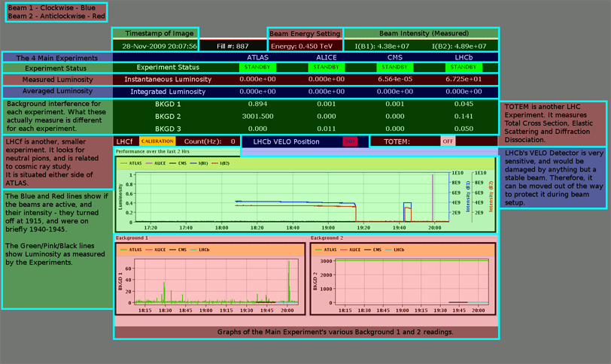
Task: Click the Energy: 0.450 TeV value
Action: pos(302,47)
